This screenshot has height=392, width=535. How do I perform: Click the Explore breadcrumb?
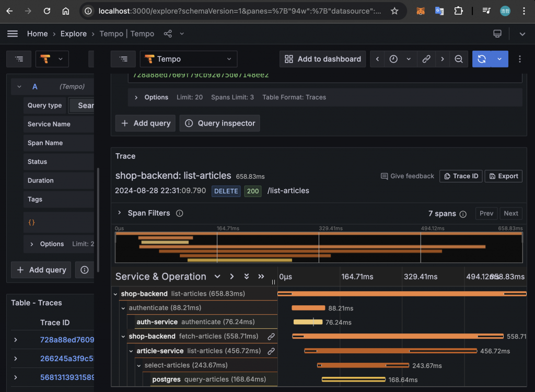(x=73, y=34)
